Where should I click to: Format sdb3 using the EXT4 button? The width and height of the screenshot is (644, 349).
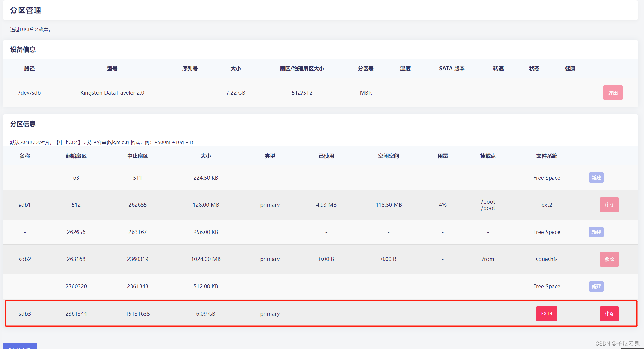(x=546, y=314)
